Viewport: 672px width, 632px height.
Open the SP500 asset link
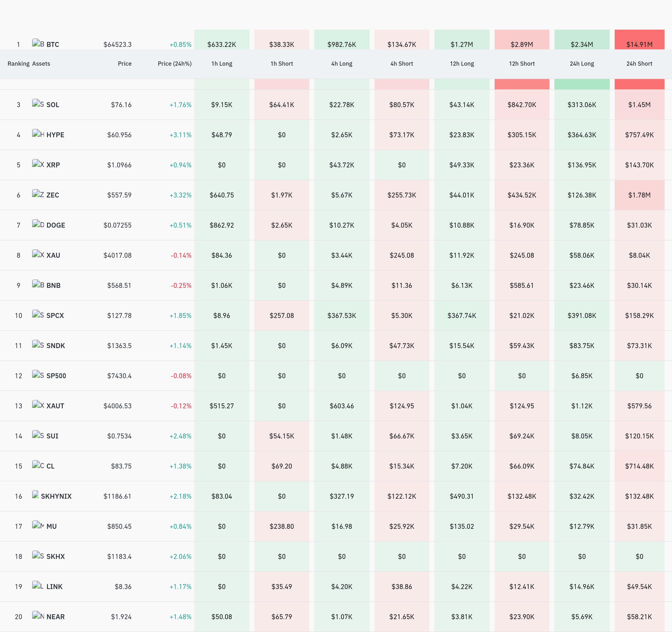pyautogui.click(x=56, y=375)
